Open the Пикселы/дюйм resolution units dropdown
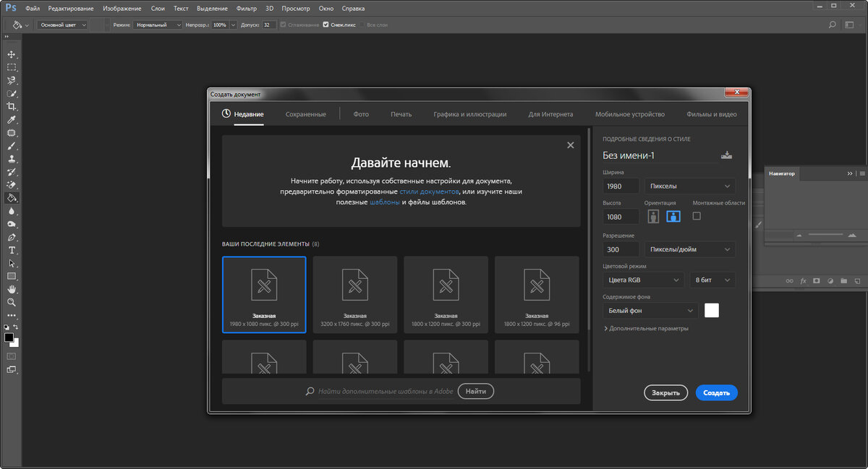 pos(690,249)
